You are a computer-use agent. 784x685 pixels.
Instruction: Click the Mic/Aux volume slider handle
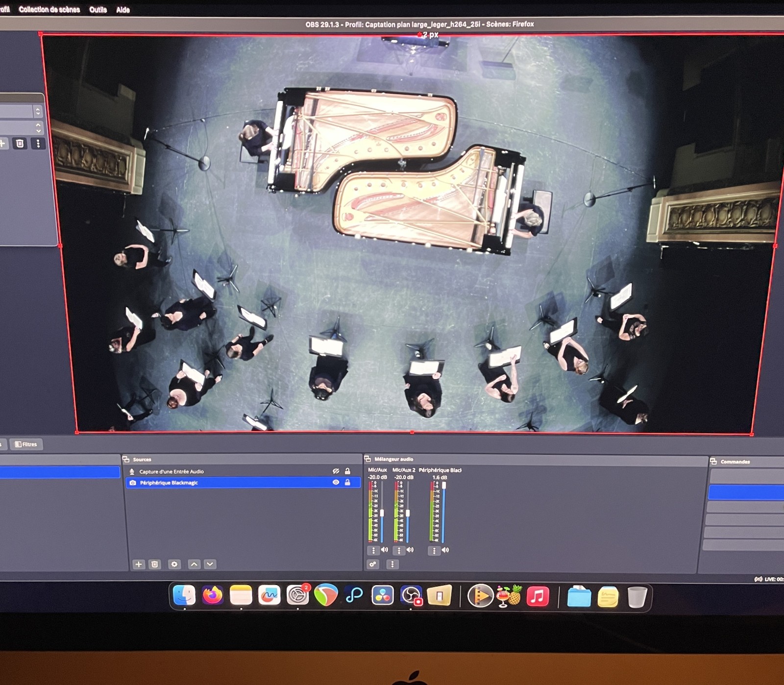click(x=382, y=513)
